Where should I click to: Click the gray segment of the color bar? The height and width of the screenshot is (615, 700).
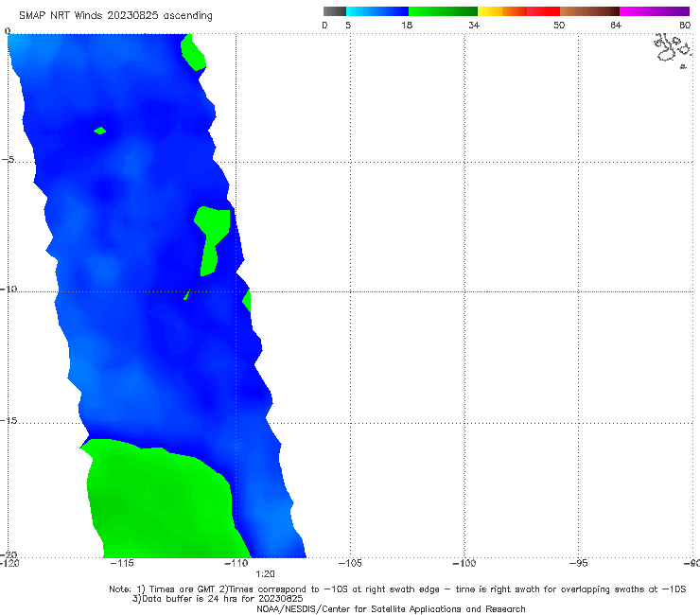pyautogui.click(x=334, y=11)
